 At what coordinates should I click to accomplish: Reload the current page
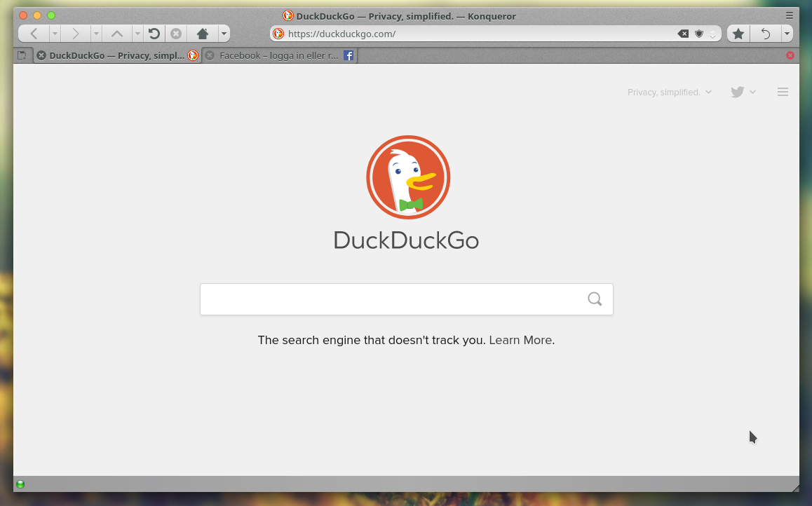154,34
